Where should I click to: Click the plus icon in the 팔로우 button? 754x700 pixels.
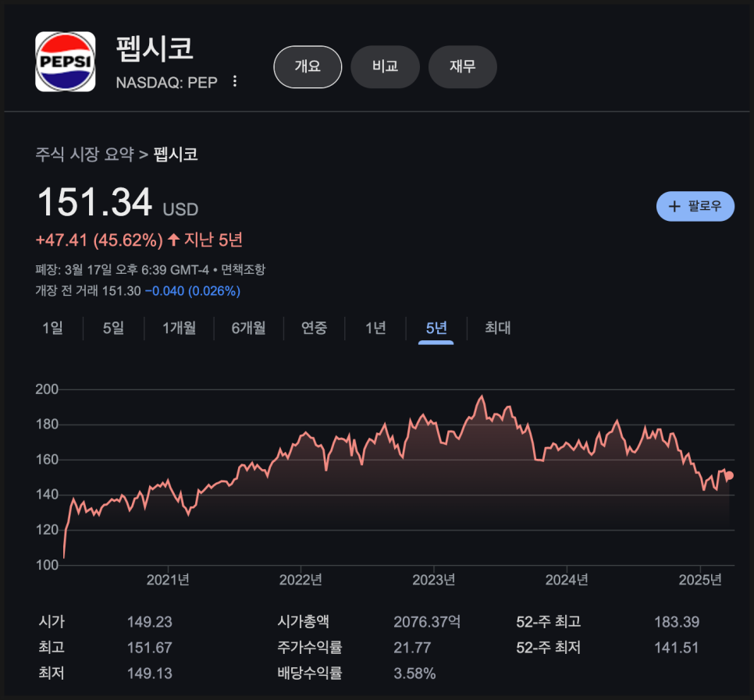(x=674, y=206)
